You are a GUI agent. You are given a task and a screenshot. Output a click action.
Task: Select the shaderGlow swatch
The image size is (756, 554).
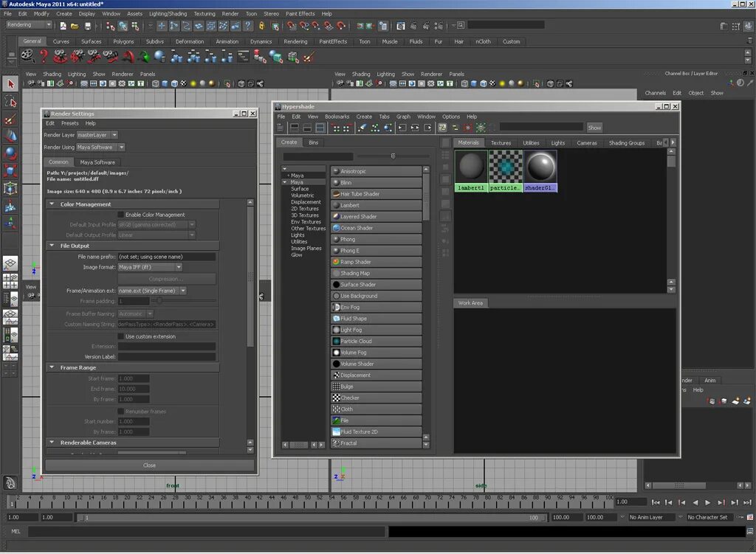[x=540, y=171]
